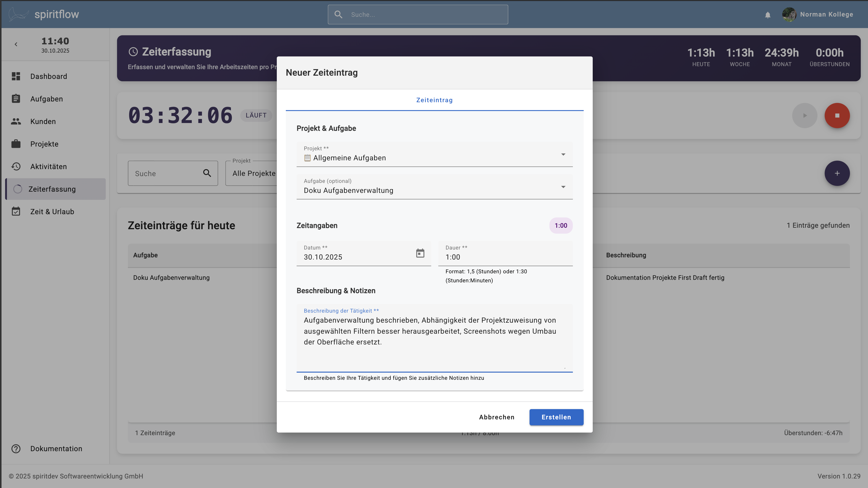The image size is (868, 488).
Task: Open the date picker calendar icon
Action: pyautogui.click(x=420, y=253)
